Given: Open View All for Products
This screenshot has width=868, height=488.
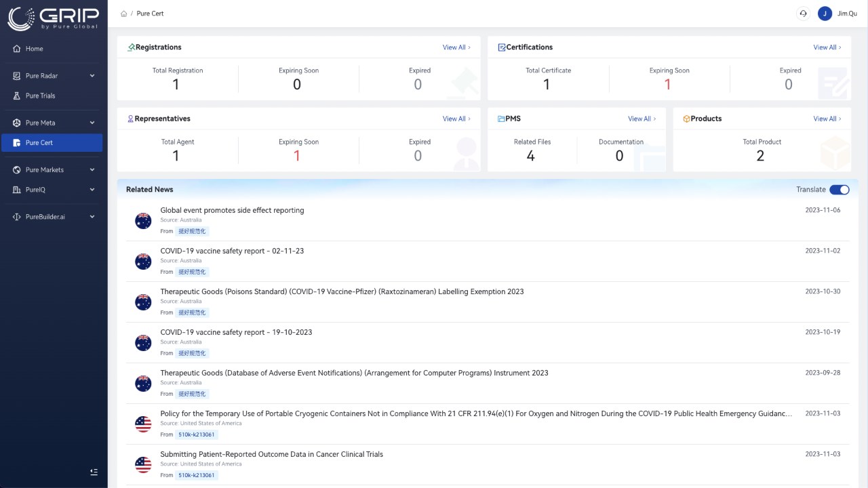Looking at the screenshot, I should [827, 119].
